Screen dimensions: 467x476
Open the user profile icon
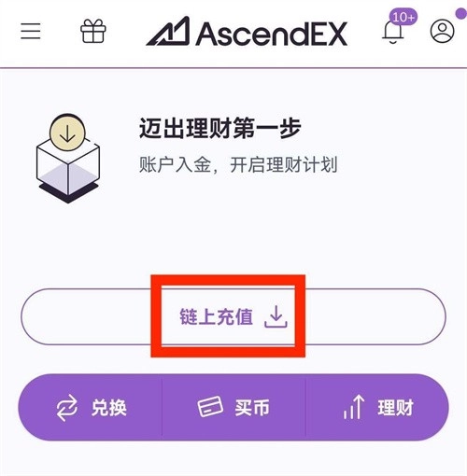click(442, 31)
